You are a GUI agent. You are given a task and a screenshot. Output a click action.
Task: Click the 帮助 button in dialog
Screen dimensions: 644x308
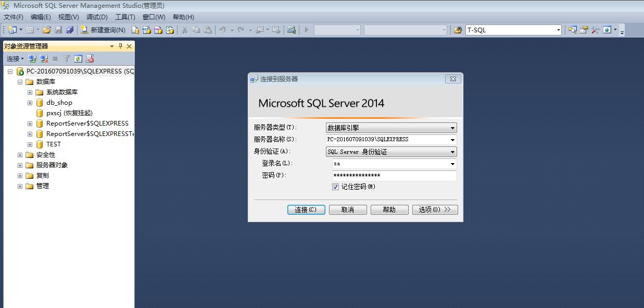click(x=389, y=210)
